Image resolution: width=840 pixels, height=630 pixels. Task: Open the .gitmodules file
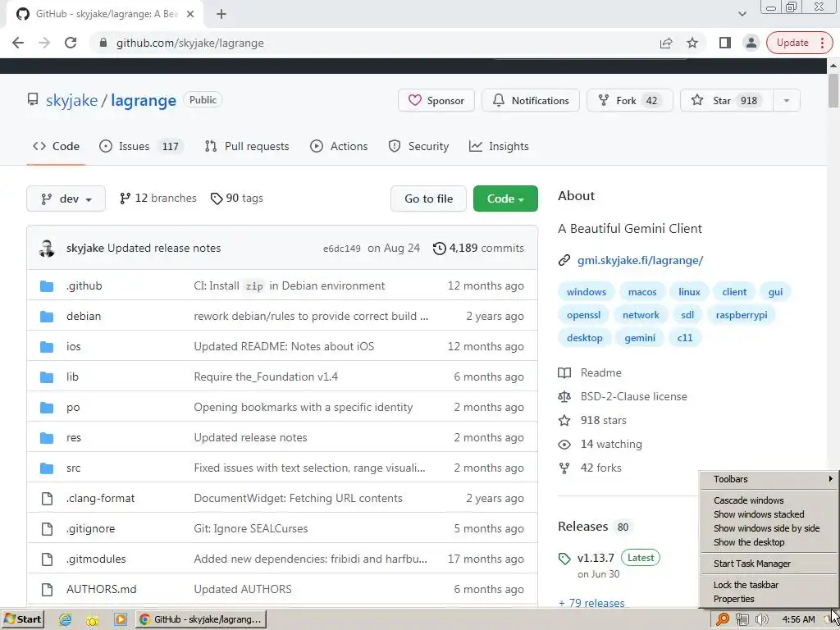[96, 559]
